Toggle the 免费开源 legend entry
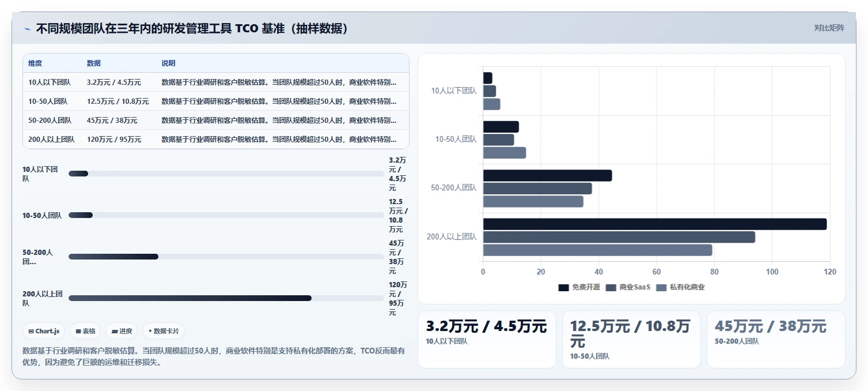The width and height of the screenshot is (868, 391). [579, 287]
